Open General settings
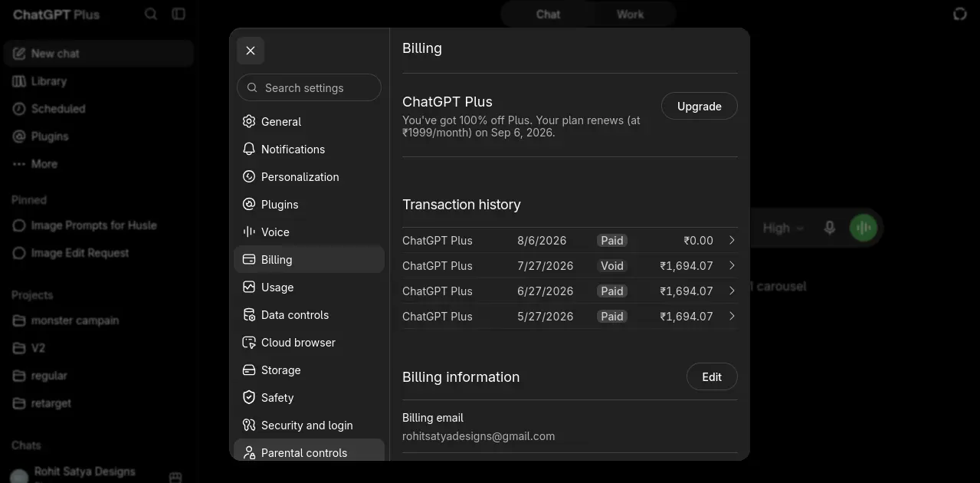This screenshot has width=980, height=483. [x=309, y=121]
